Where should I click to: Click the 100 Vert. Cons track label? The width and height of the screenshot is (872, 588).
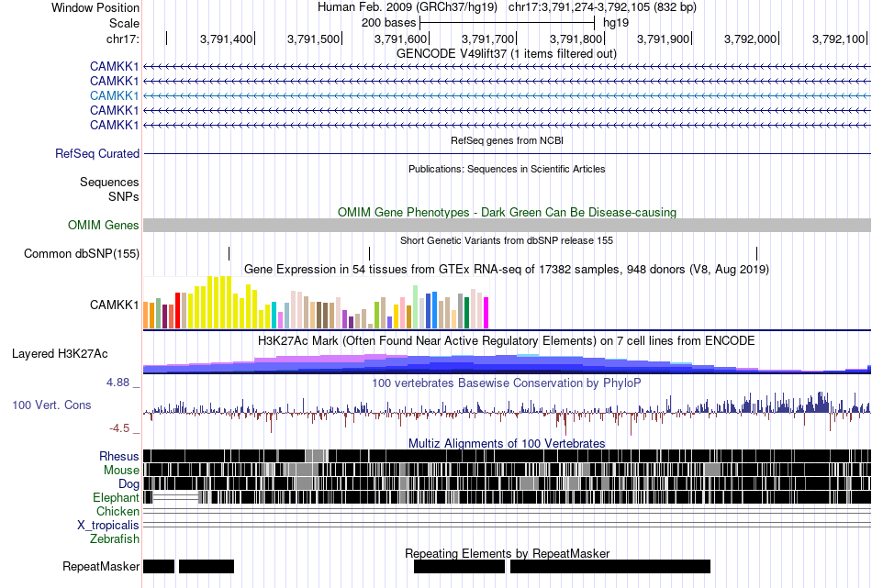pos(51,405)
